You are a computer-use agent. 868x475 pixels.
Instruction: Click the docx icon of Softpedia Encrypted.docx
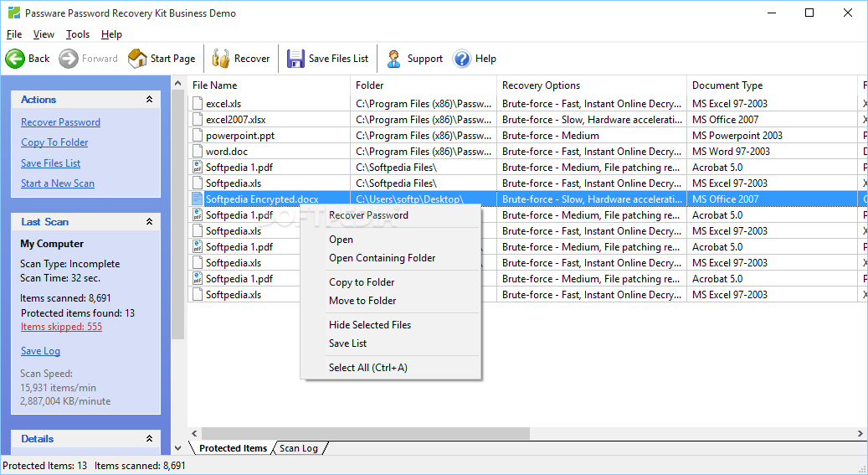pos(197,199)
